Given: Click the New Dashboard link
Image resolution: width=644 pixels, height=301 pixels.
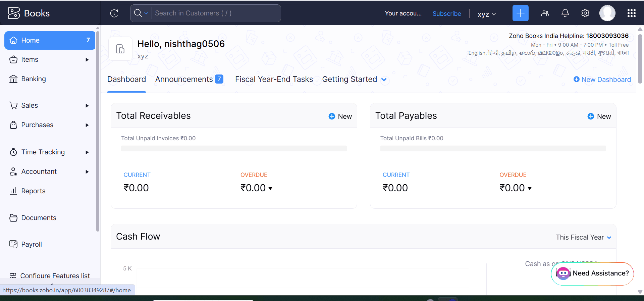Looking at the screenshot, I should click(602, 79).
